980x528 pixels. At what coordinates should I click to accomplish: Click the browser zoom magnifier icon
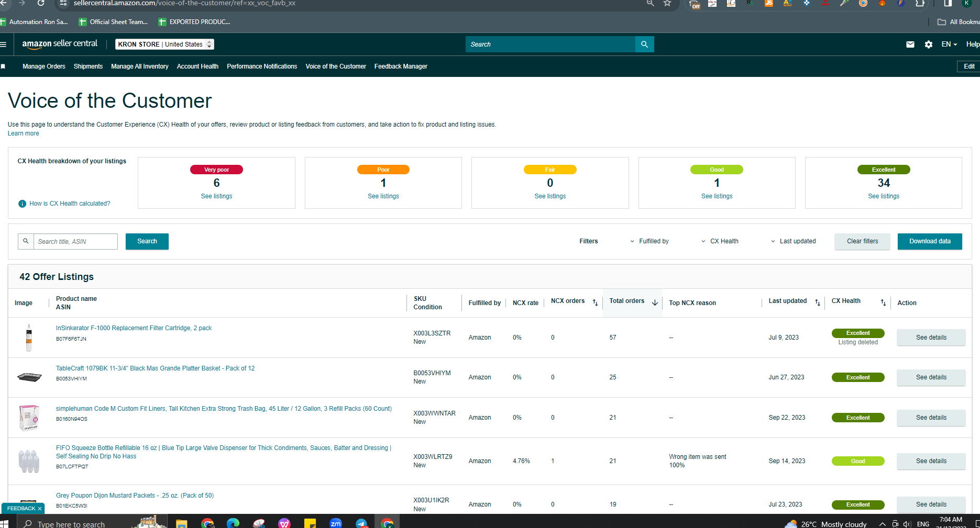coord(650,3)
